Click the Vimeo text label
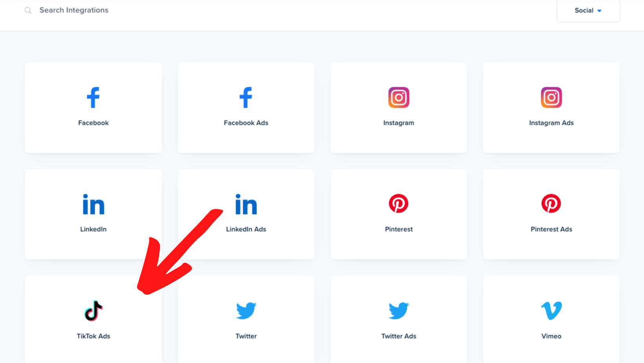This screenshot has height=363, width=644. coord(551,336)
